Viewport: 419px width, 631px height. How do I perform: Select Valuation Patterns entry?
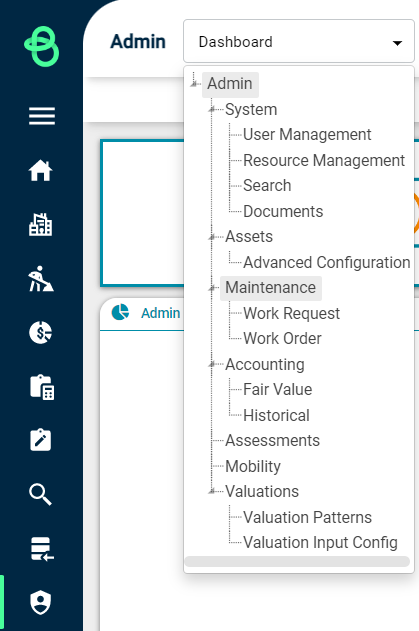click(x=308, y=518)
